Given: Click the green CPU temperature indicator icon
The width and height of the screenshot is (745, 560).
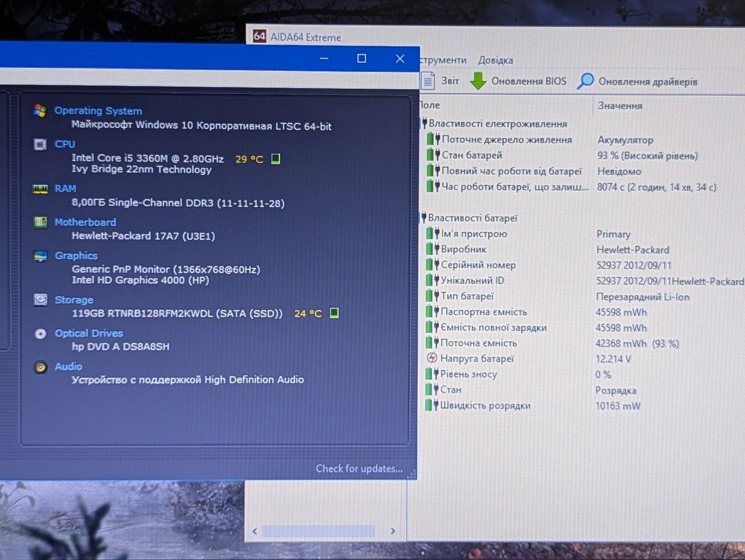Looking at the screenshot, I should point(276,159).
